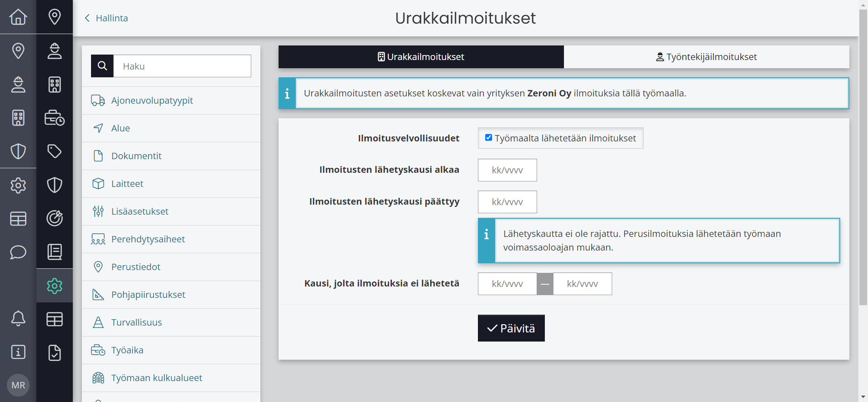Open the shield icon in the first sidebar
Screen dimensions: 868x402
point(18,151)
